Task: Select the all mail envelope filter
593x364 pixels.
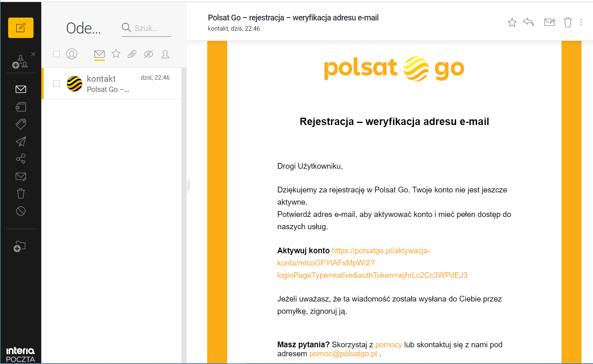Action: (x=99, y=54)
